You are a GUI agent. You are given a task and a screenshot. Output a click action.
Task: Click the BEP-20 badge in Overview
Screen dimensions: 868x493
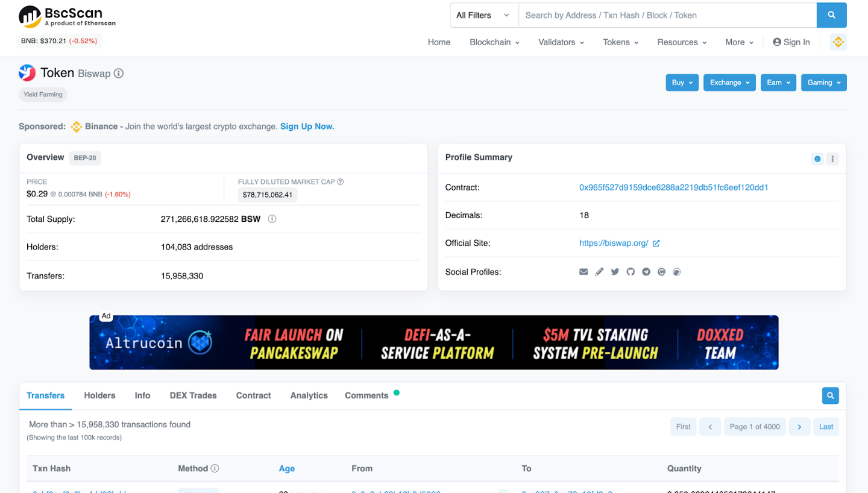click(85, 158)
